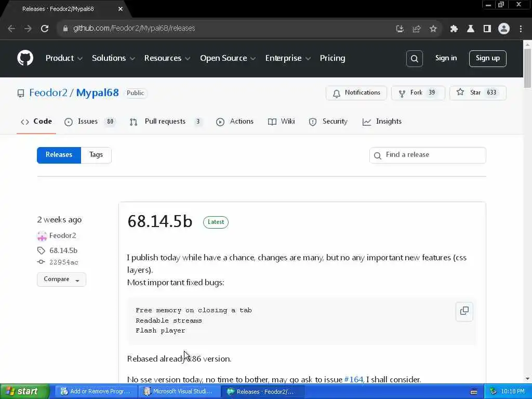Open Chrome three-dot menu
The height and width of the screenshot is (399, 532).
tap(521, 29)
